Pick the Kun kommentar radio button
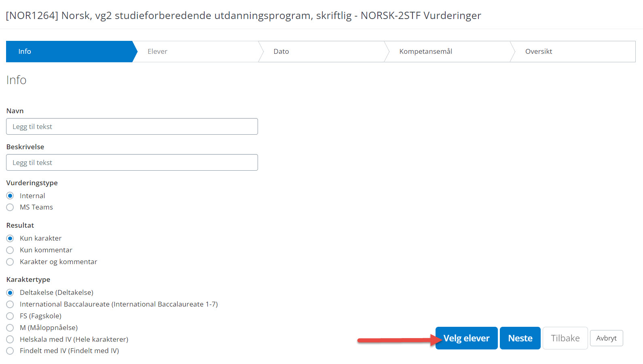Image resolution: width=643 pixels, height=364 pixels. [10, 250]
